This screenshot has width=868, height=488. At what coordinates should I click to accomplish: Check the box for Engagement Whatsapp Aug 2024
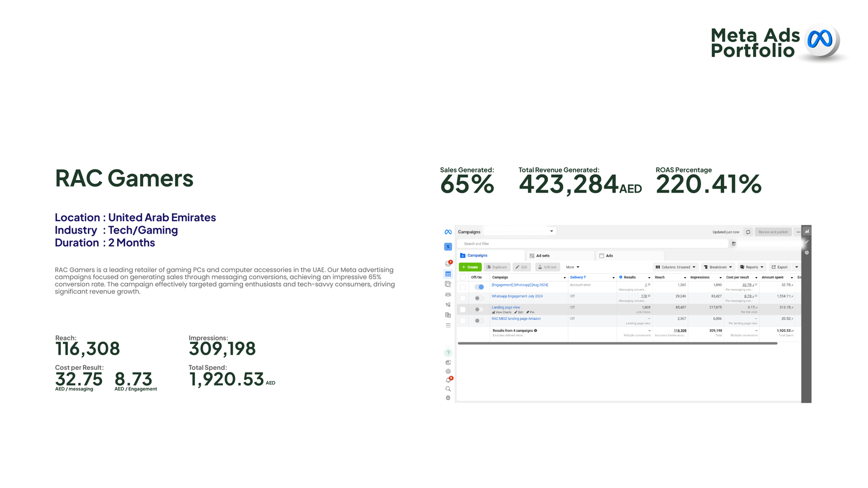[463, 287]
